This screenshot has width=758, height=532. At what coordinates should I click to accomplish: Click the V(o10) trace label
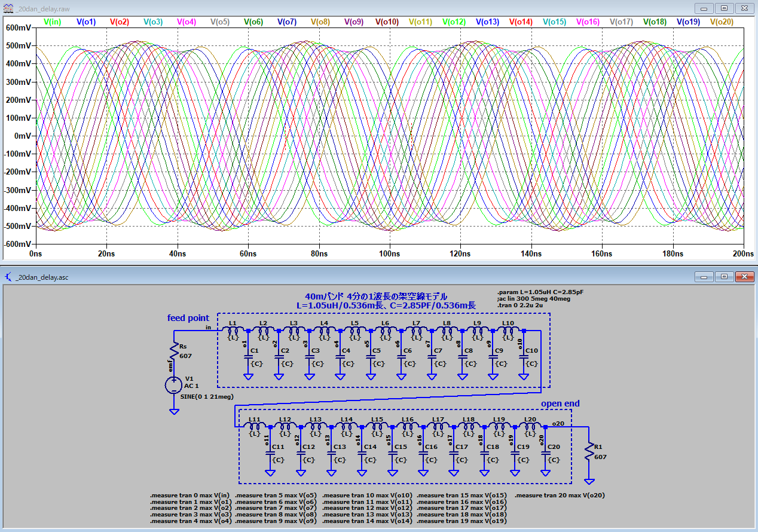(387, 22)
